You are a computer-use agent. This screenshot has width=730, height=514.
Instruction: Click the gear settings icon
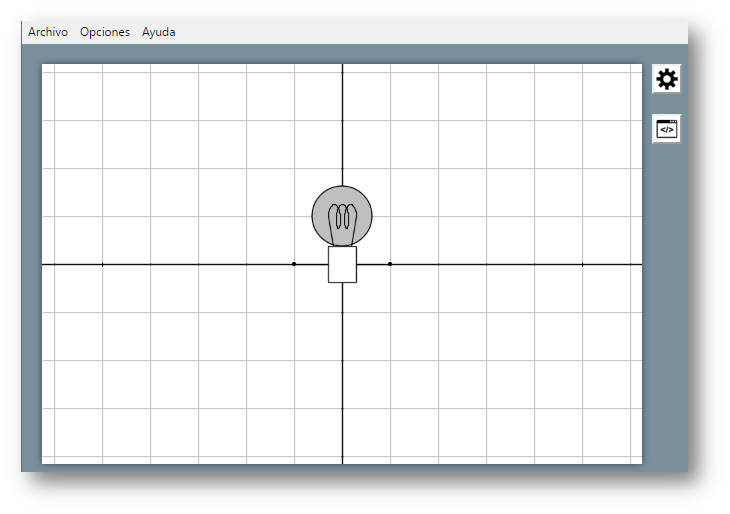[667, 79]
